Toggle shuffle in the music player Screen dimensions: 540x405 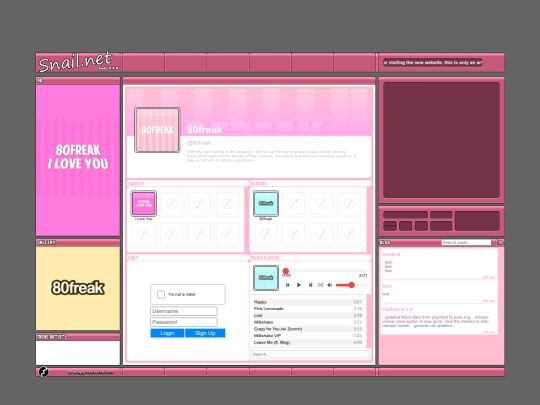(x=320, y=285)
